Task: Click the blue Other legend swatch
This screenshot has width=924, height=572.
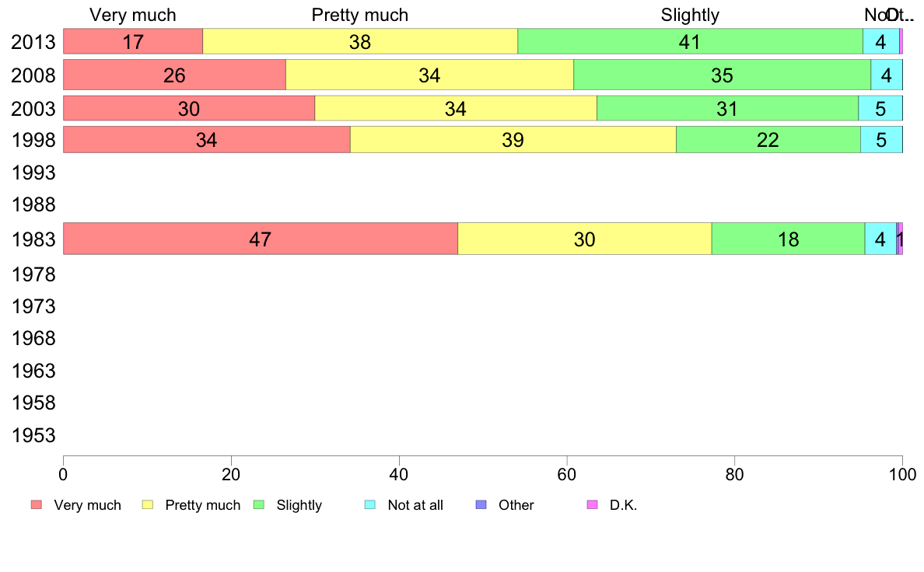Action: click(481, 505)
